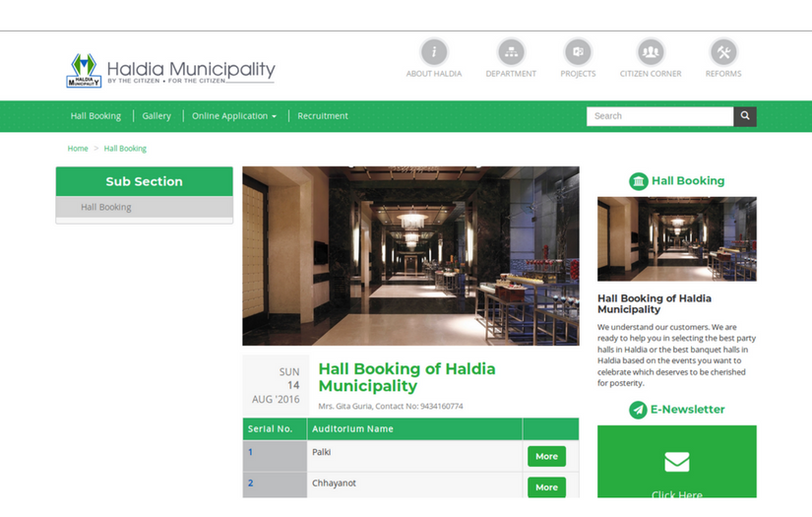Click the large hall corridor image

410,256
